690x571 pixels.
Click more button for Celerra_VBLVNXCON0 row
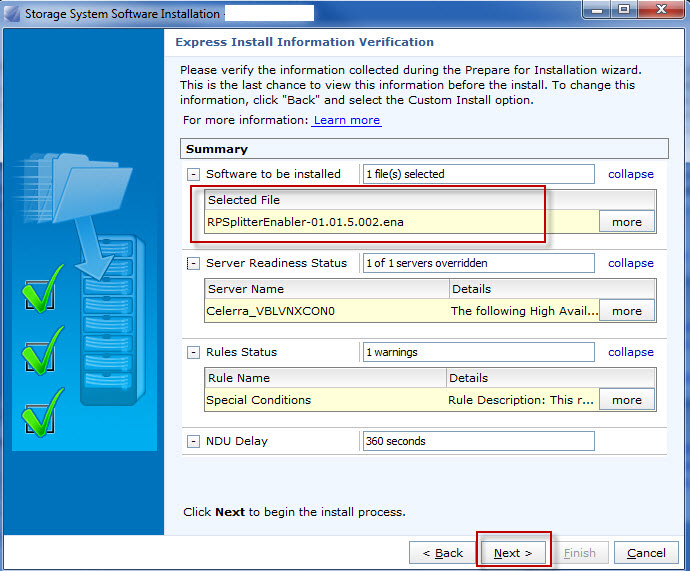(x=627, y=311)
